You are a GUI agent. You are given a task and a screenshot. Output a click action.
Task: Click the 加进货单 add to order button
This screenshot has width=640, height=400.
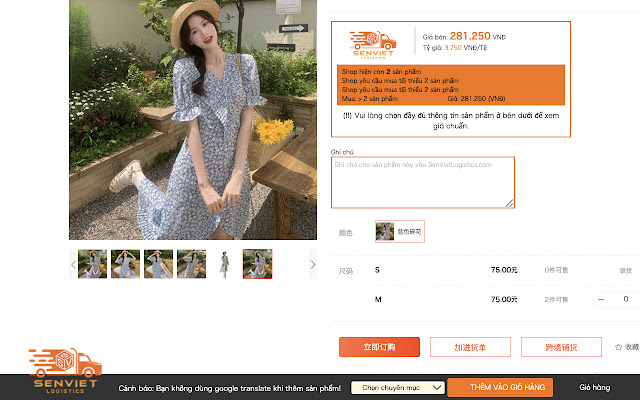click(470, 347)
